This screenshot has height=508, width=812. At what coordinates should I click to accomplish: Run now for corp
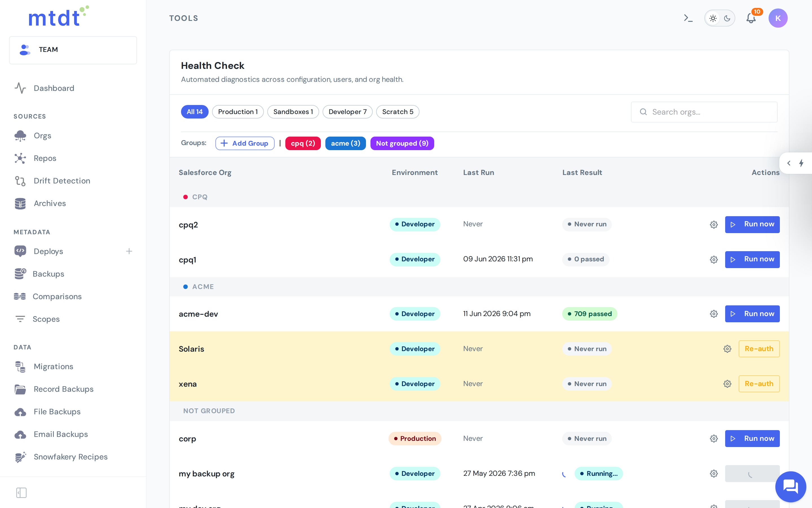(752, 439)
